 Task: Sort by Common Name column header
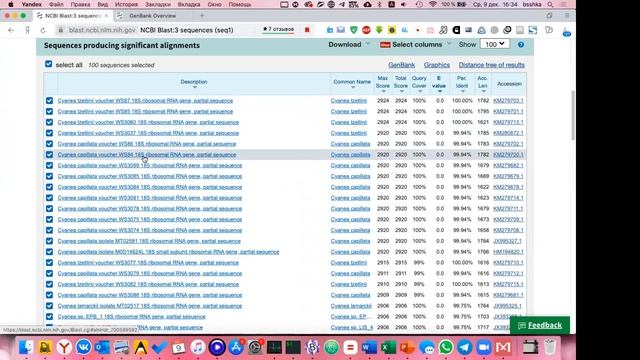click(352, 83)
